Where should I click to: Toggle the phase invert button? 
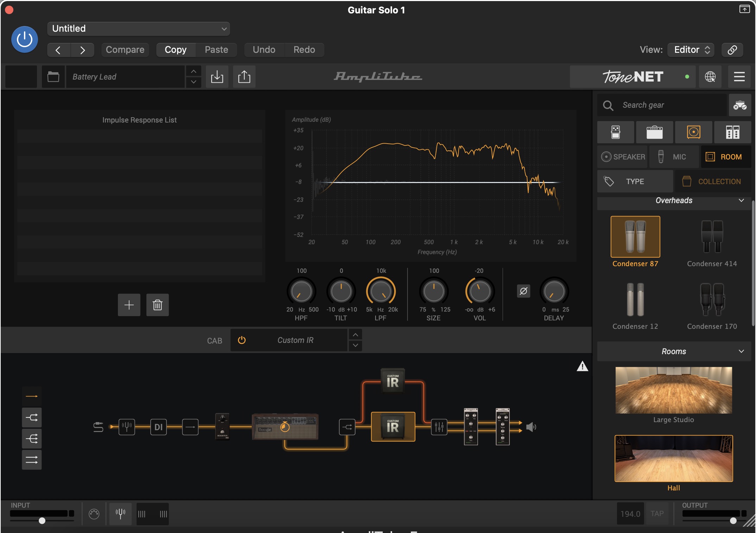point(523,291)
